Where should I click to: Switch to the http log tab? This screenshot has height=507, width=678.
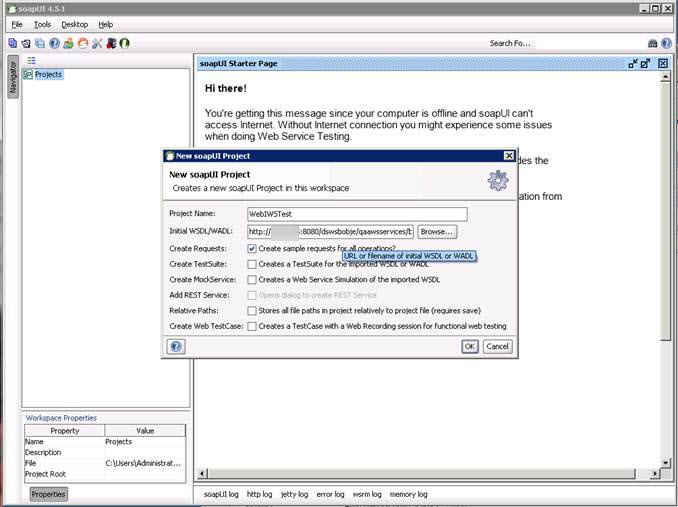[259, 494]
